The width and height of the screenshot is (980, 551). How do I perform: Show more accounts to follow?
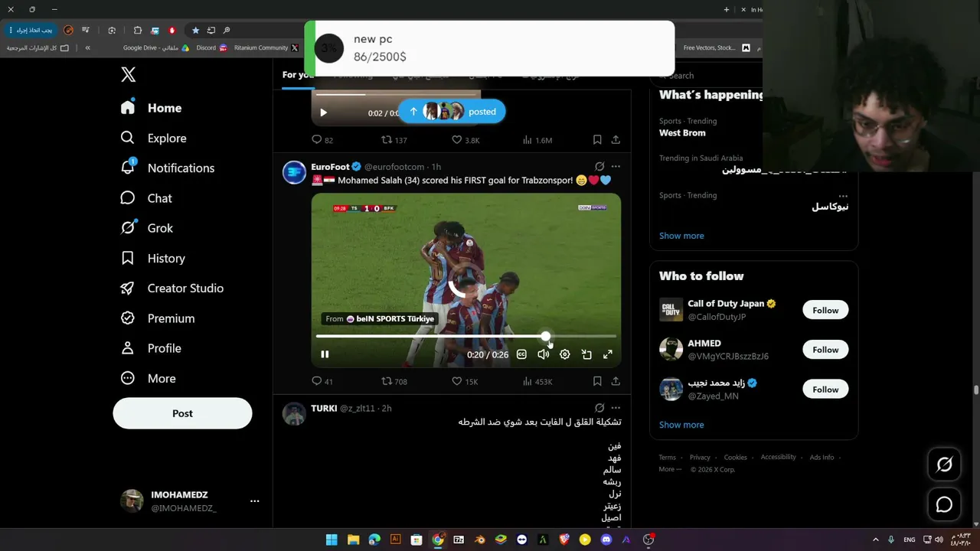click(681, 425)
